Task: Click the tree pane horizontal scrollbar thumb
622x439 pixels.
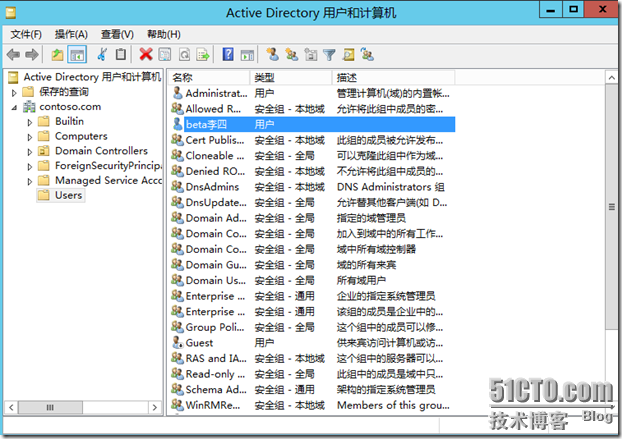Action: (x=50, y=407)
